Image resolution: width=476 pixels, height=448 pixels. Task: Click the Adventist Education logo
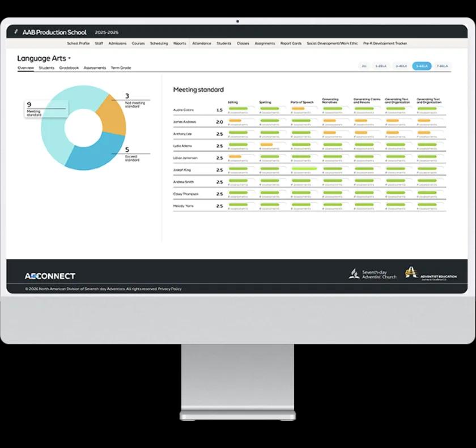click(431, 274)
